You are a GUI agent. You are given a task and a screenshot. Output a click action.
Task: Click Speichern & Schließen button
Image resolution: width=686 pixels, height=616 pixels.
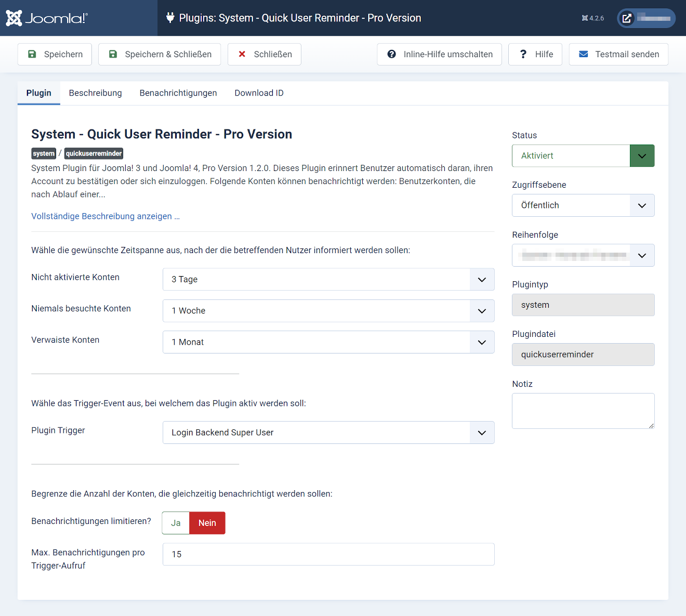(x=160, y=54)
